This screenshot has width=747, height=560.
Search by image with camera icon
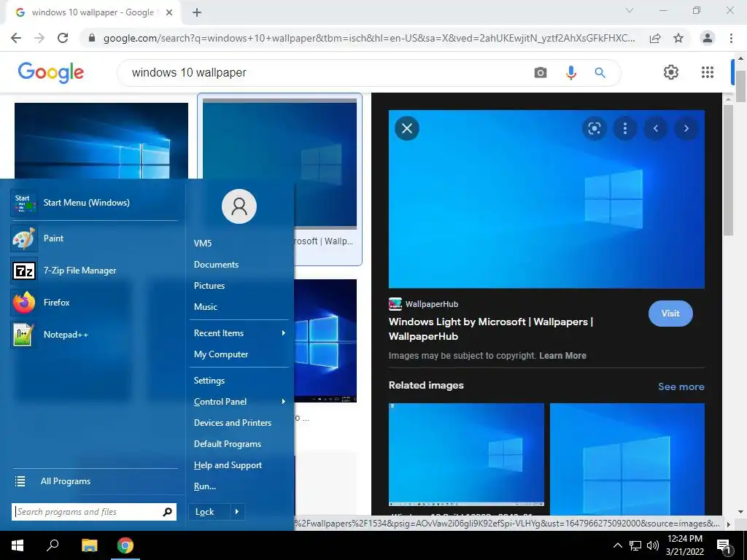pos(541,72)
